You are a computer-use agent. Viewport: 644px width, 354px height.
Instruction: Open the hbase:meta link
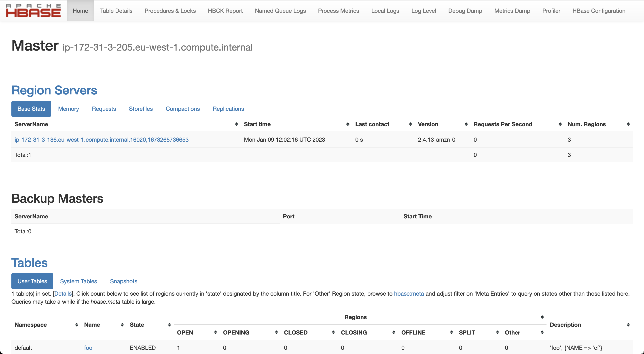pyautogui.click(x=409, y=294)
